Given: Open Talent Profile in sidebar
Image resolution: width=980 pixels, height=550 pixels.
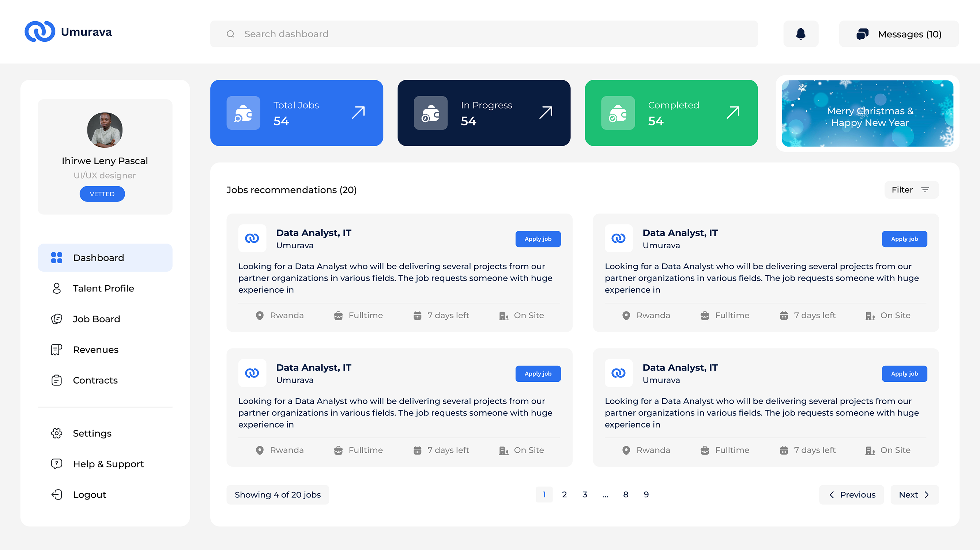Looking at the screenshot, I should tap(103, 288).
